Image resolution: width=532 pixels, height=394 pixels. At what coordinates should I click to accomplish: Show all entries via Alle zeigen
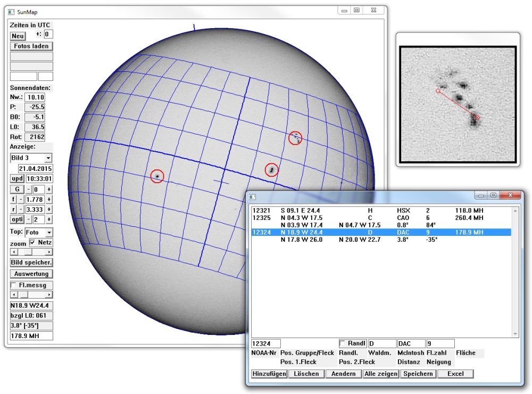pyautogui.click(x=381, y=374)
